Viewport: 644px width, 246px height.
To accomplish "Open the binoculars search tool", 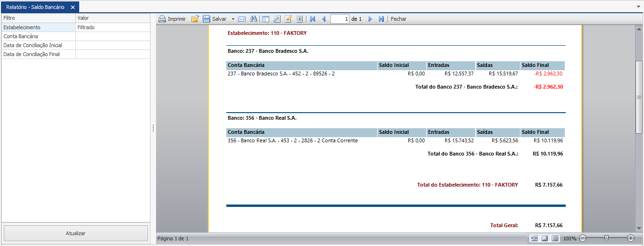I will coord(253,19).
